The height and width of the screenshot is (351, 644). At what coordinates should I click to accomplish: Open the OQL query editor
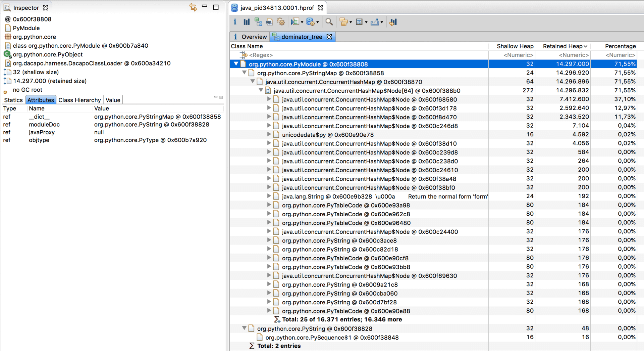coord(269,22)
